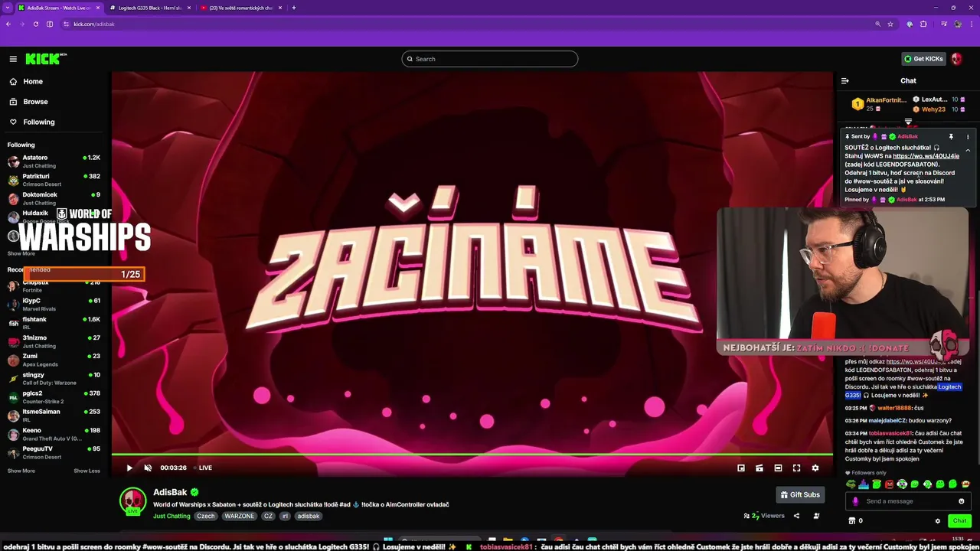Open the channel shop icon
This screenshot has height=551, width=980.
click(x=851, y=521)
